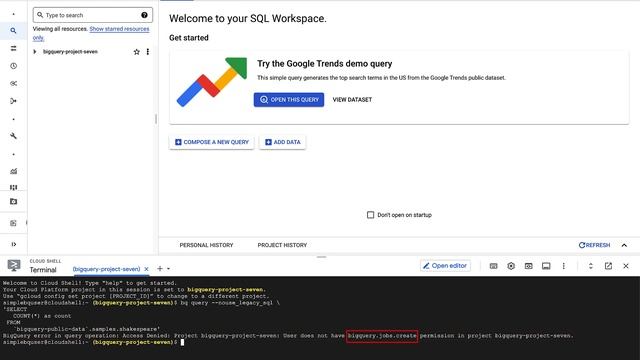Click Open editor button
The height and width of the screenshot is (360, 640).
tap(445, 266)
